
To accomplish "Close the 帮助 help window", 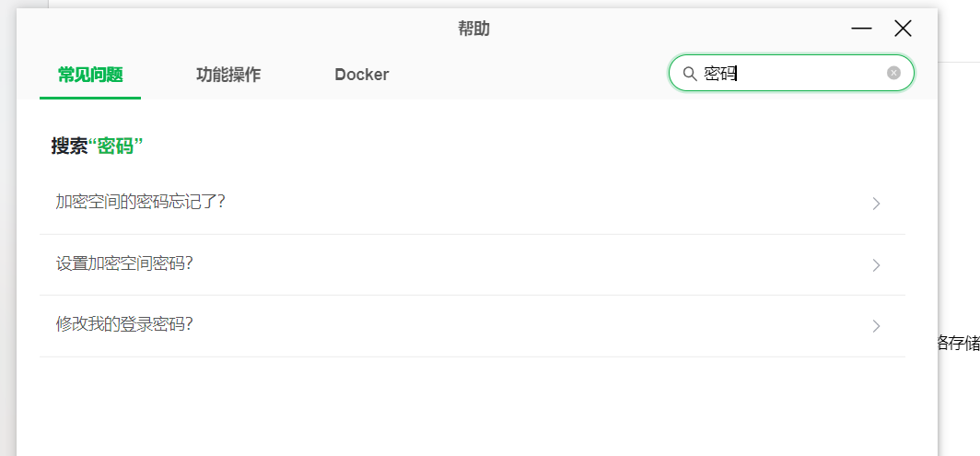I will click(903, 29).
